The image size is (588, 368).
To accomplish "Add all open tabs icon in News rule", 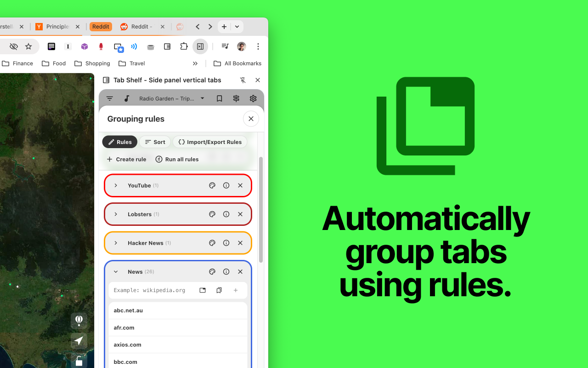I will point(219,290).
